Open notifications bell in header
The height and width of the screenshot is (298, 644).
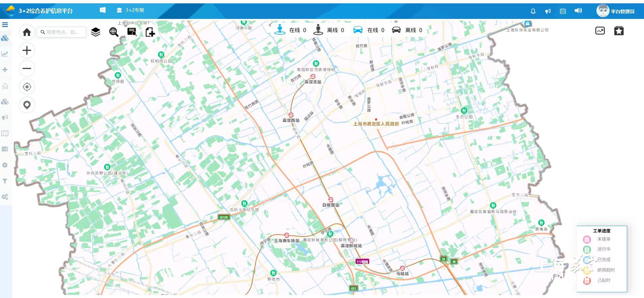pyautogui.click(x=533, y=11)
